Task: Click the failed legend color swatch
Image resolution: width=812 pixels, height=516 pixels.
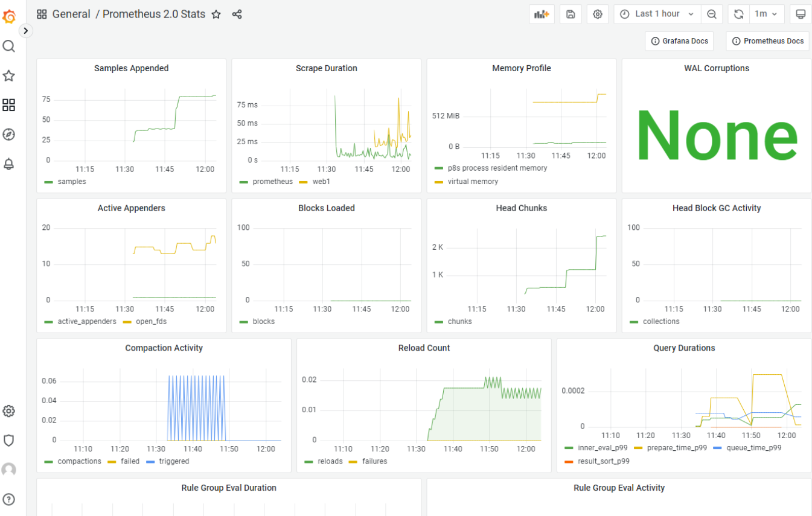Action: click(112, 462)
